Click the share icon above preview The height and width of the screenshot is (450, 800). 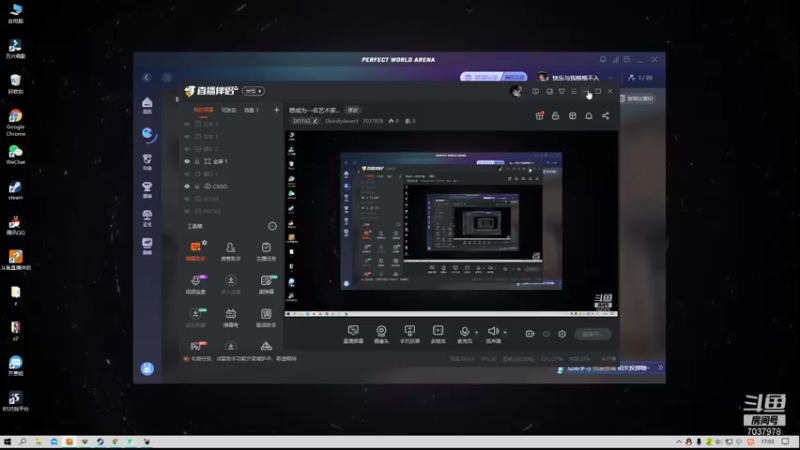605,116
